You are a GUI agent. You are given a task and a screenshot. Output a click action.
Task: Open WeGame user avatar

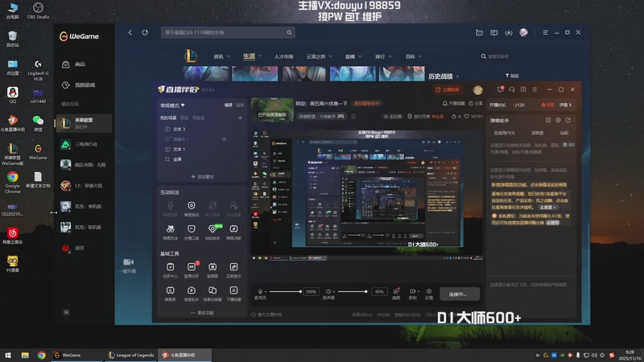pos(524,32)
